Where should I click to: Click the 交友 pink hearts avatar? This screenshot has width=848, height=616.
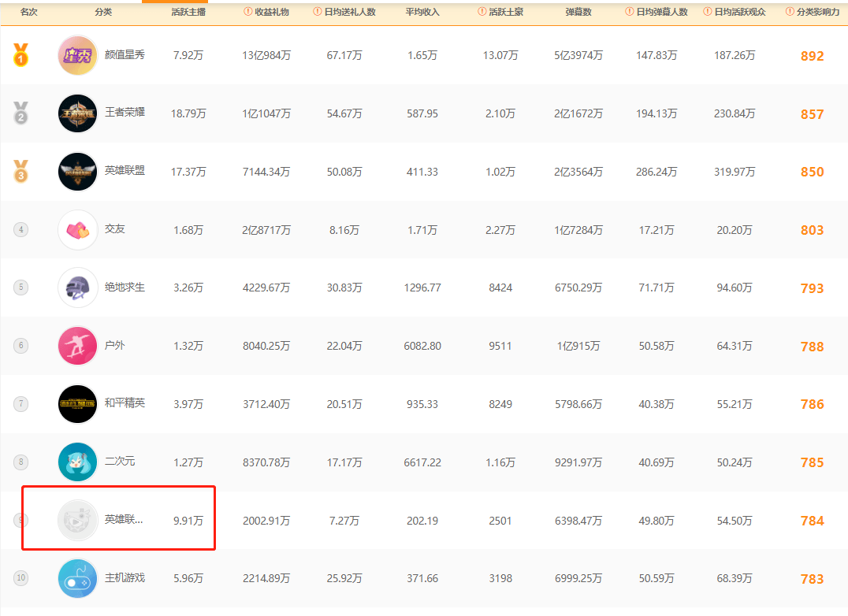tap(77, 230)
